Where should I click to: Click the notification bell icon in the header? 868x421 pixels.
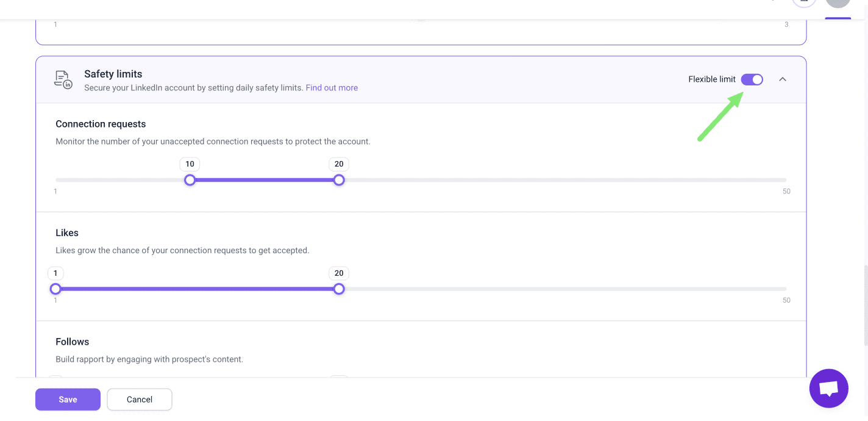pyautogui.click(x=803, y=2)
